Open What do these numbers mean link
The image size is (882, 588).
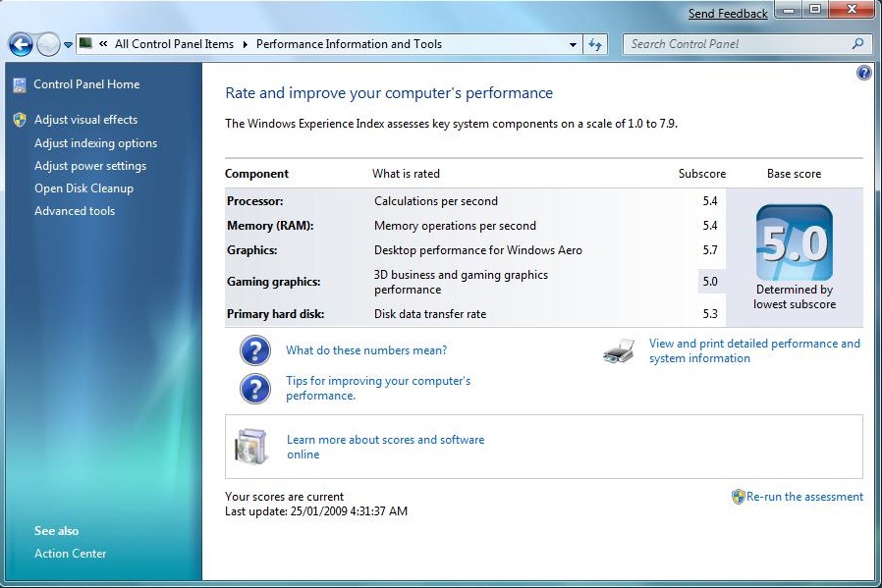(366, 350)
